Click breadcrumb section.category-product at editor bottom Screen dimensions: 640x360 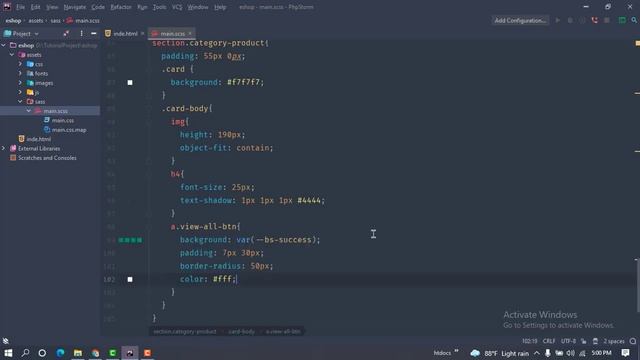tap(185, 331)
